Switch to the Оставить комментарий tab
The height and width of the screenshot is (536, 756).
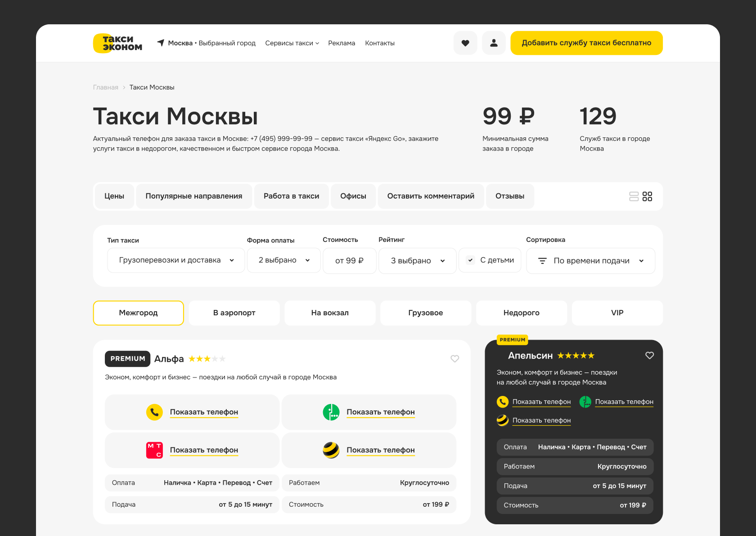431,196
